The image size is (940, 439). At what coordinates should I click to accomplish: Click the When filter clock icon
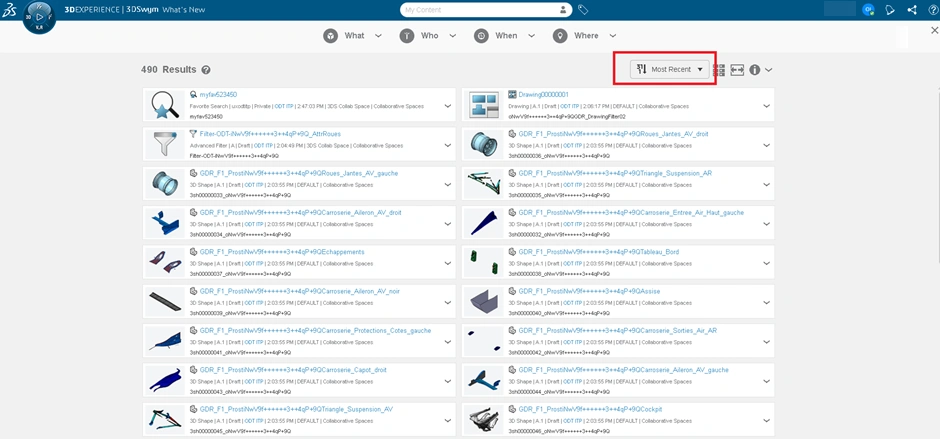481,36
